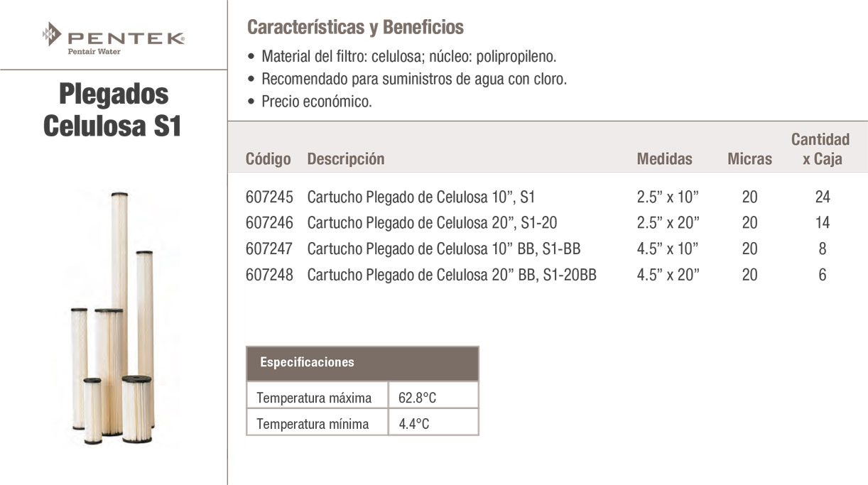Select product code 607246
The image size is (868, 485).
[x=269, y=223]
